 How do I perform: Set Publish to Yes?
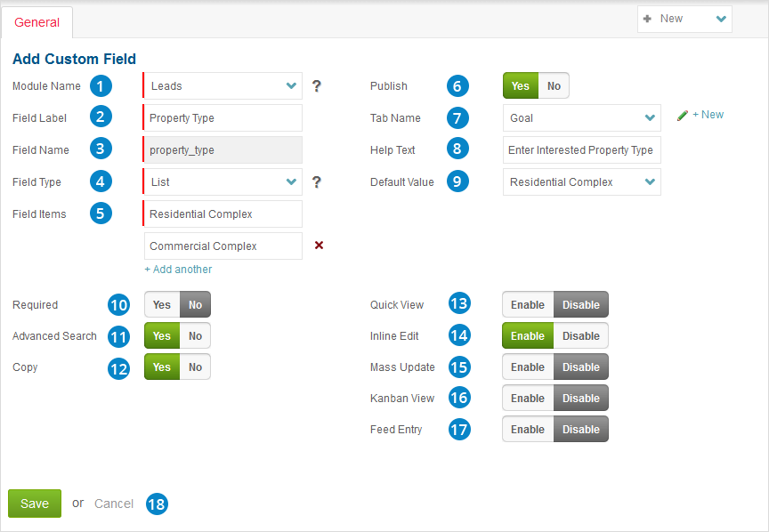521,85
